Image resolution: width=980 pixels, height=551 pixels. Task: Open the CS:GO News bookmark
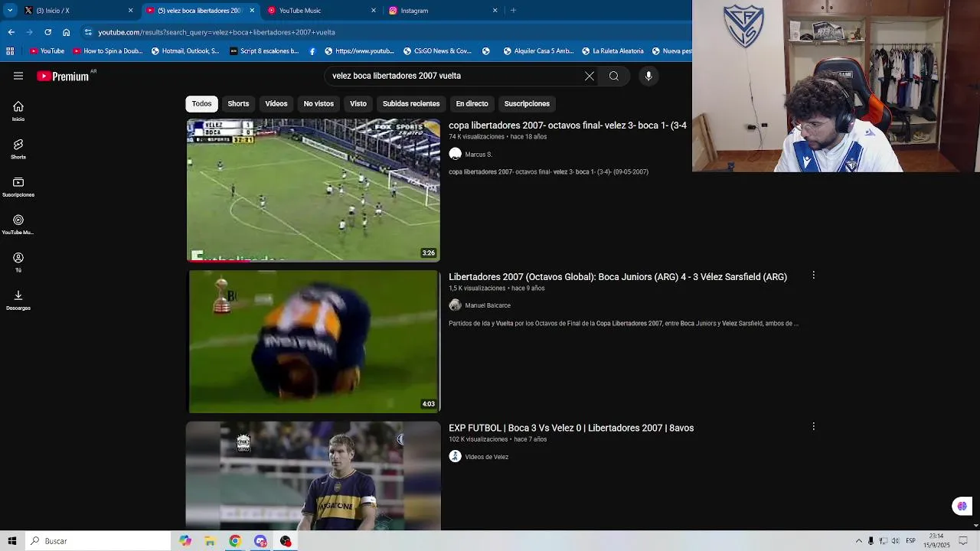click(436, 51)
